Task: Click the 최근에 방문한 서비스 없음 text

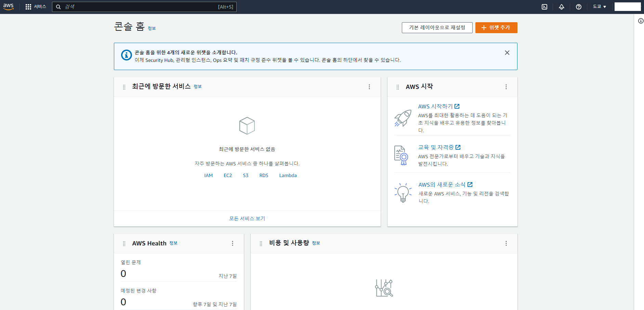Action: tap(247, 149)
